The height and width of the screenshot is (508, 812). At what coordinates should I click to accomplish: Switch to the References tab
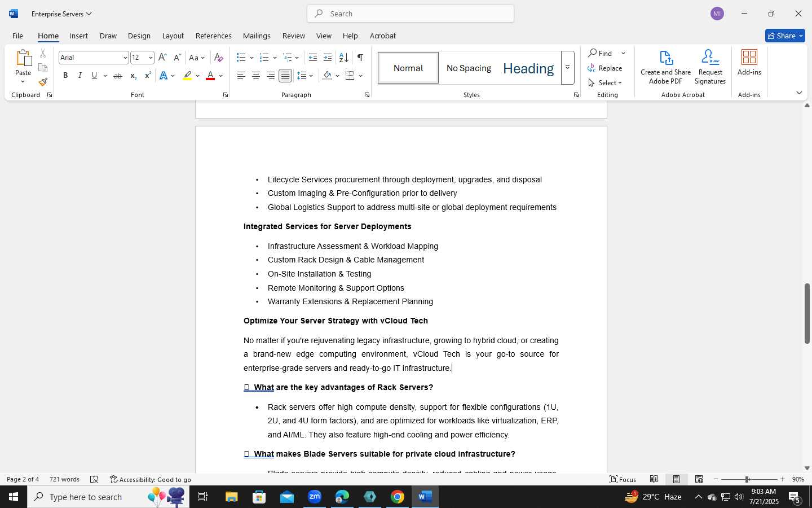click(x=214, y=36)
